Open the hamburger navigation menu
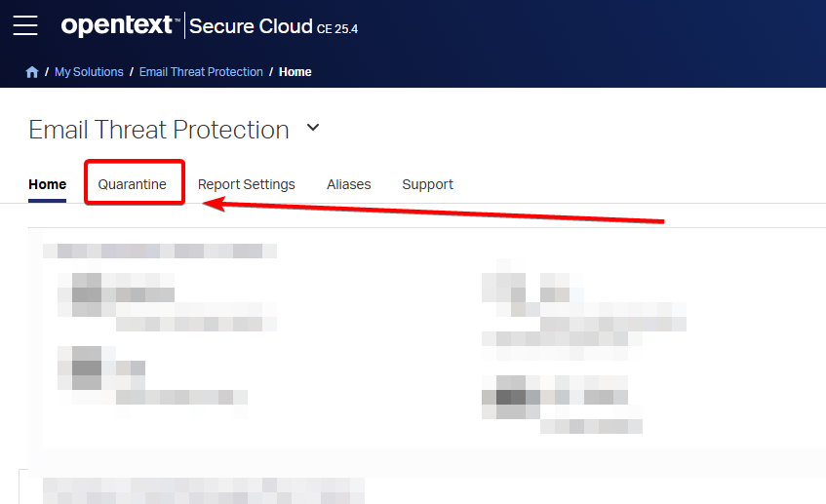This screenshot has width=826, height=504. coord(25,25)
